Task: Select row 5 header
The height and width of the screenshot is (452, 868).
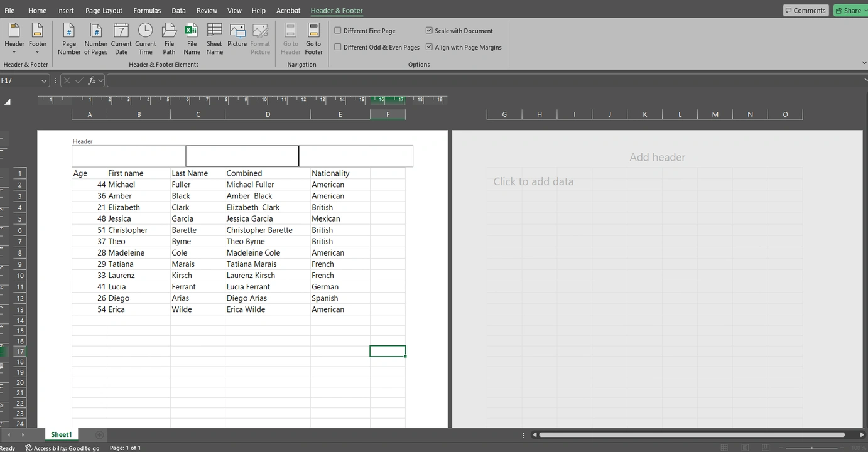Action: [x=20, y=218]
